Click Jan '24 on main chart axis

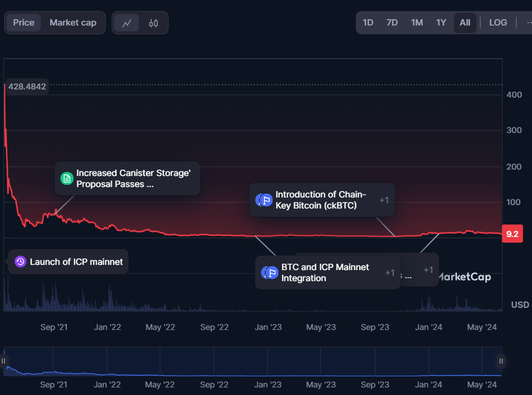(x=429, y=327)
